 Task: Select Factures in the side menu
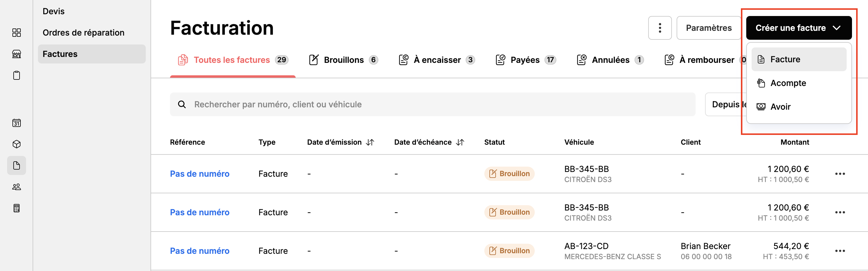[x=92, y=54]
